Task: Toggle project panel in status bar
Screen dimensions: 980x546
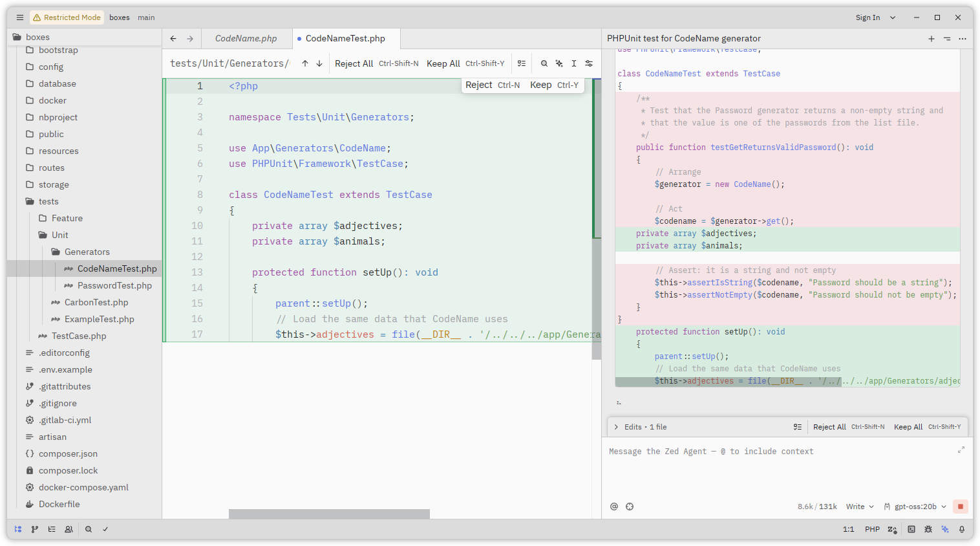Action: (x=18, y=529)
